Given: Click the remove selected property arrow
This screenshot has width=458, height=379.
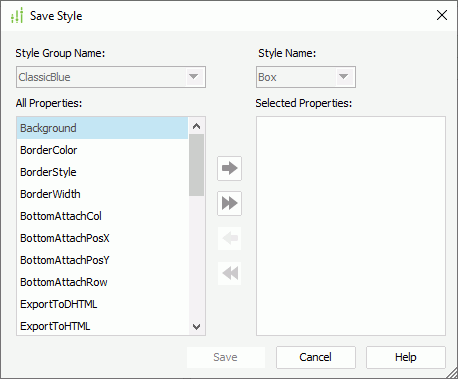Looking at the screenshot, I should (x=229, y=238).
